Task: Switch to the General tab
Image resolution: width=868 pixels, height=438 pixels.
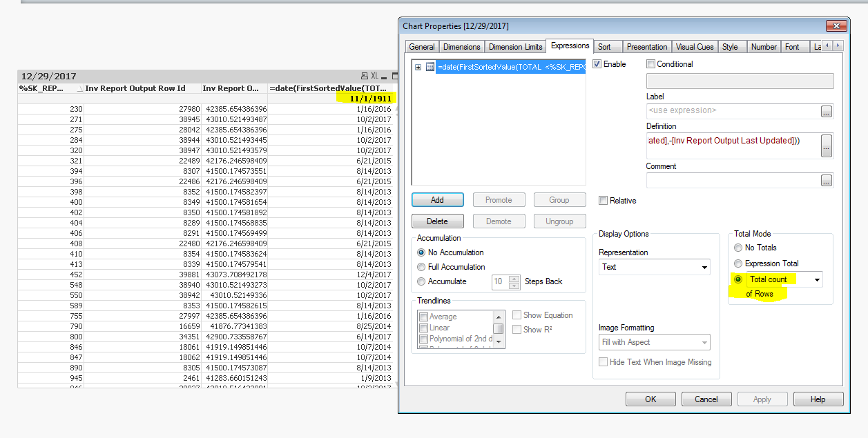Action: click(422, 47)
